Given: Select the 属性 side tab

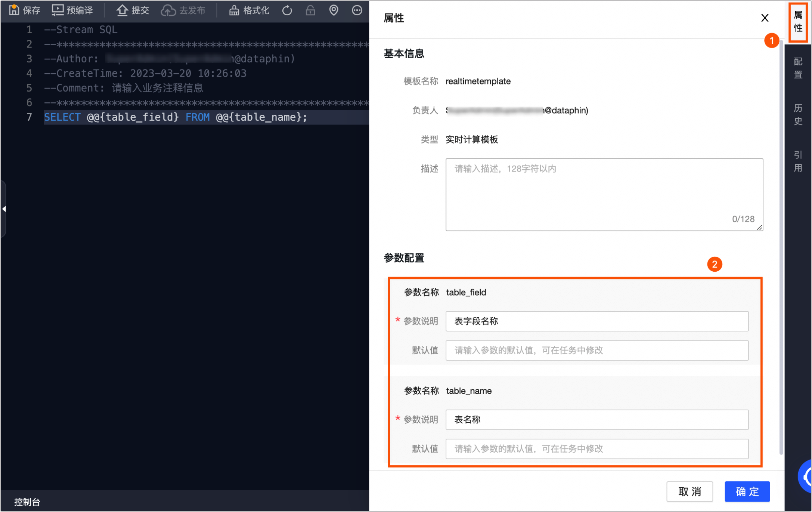Looking at the screenshot, I should click(798, 21).
